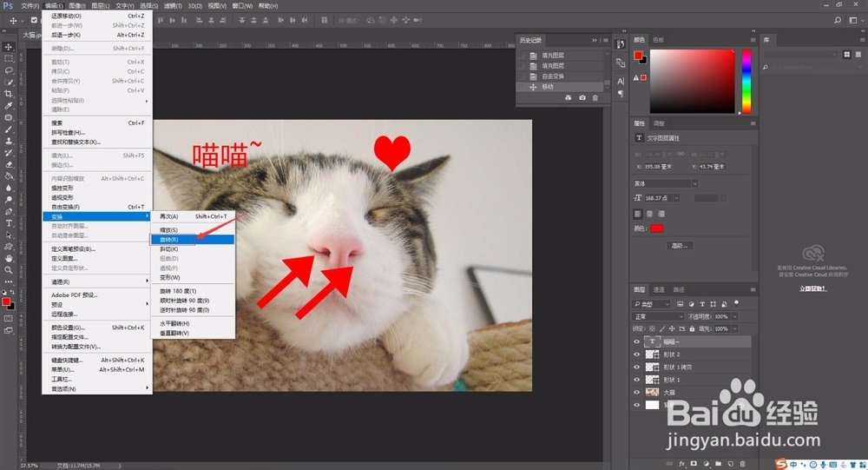Select the Crop tool
The image size is (868, 470).
[9, 94]
